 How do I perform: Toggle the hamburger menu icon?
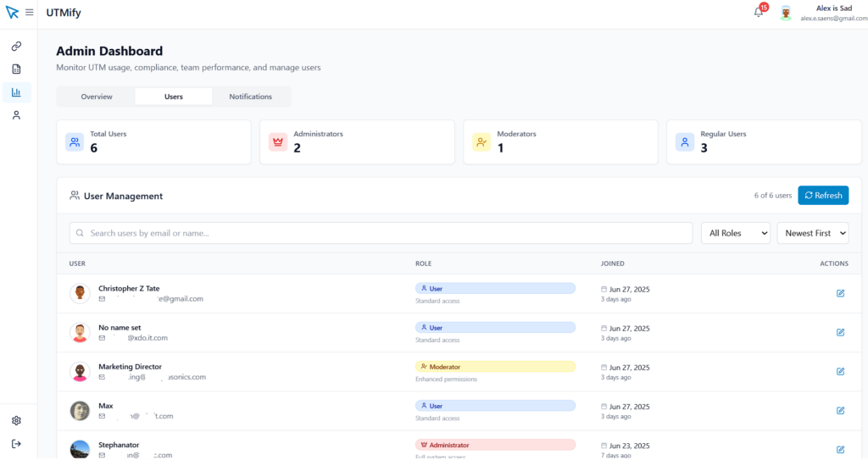[x=30, y=12]
